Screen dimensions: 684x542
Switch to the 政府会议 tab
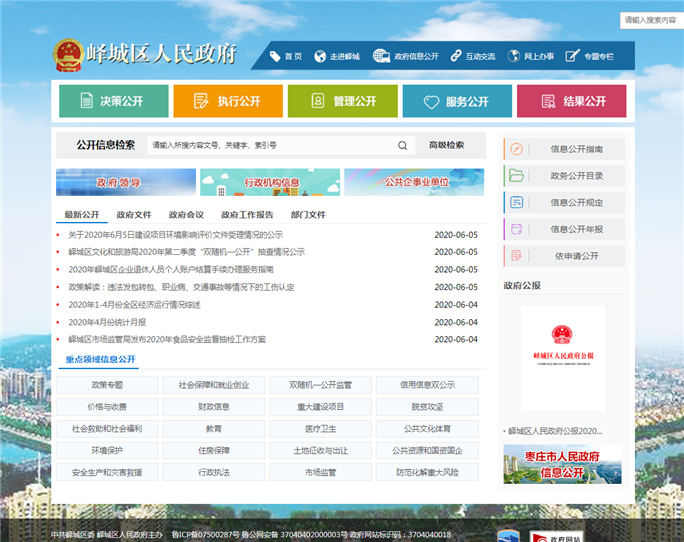(x=186, y=215)
